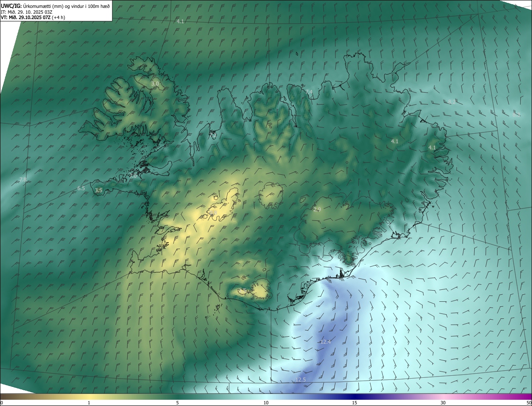Click the 3.0 value over the Westfjords
The height and width of the screenshot is (406, 532).
pyautogui.click(x=155, y=84)
